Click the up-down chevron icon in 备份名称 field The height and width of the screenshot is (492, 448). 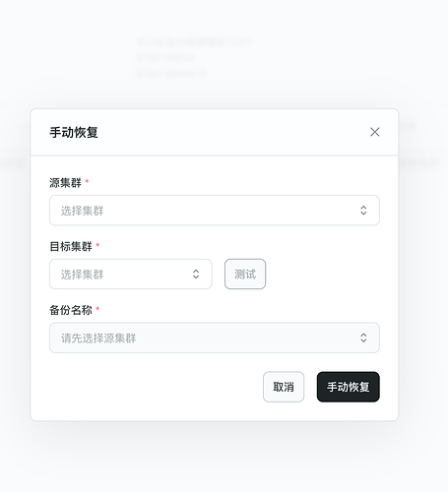(363, 338)
